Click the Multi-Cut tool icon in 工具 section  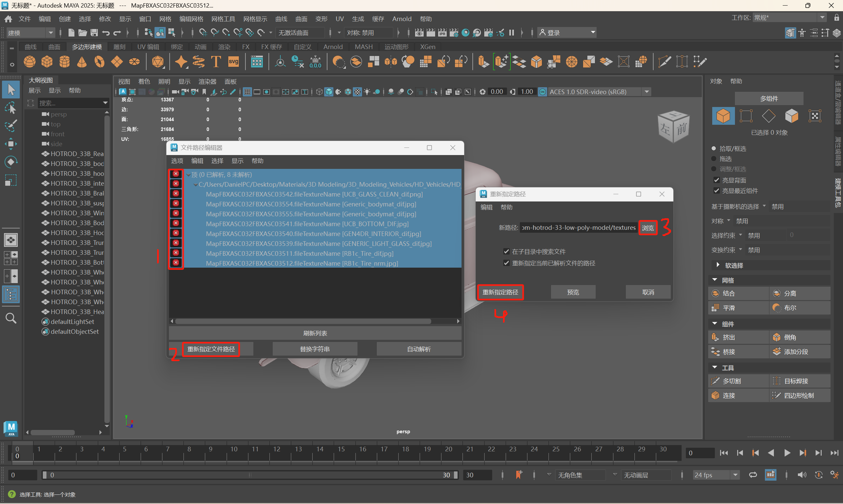pos(715,381)
